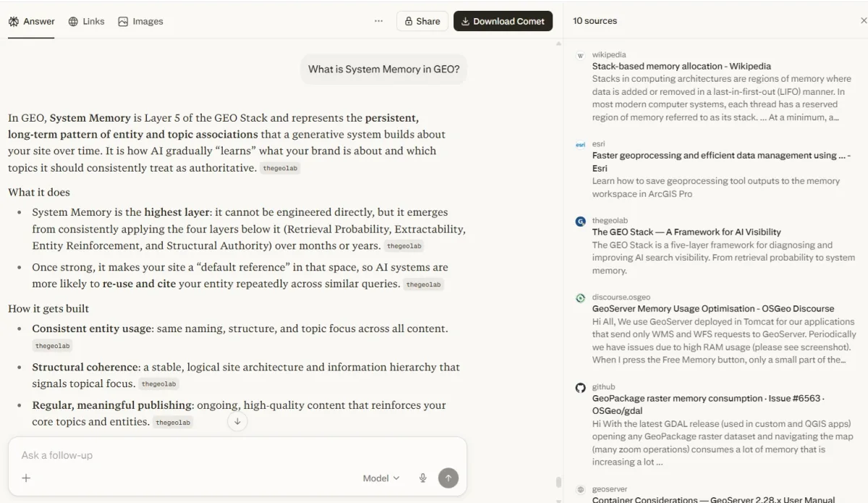Screen dimensions: 868x503
Task: Open the three-dots more options menu
Action: tap(378, 21)
